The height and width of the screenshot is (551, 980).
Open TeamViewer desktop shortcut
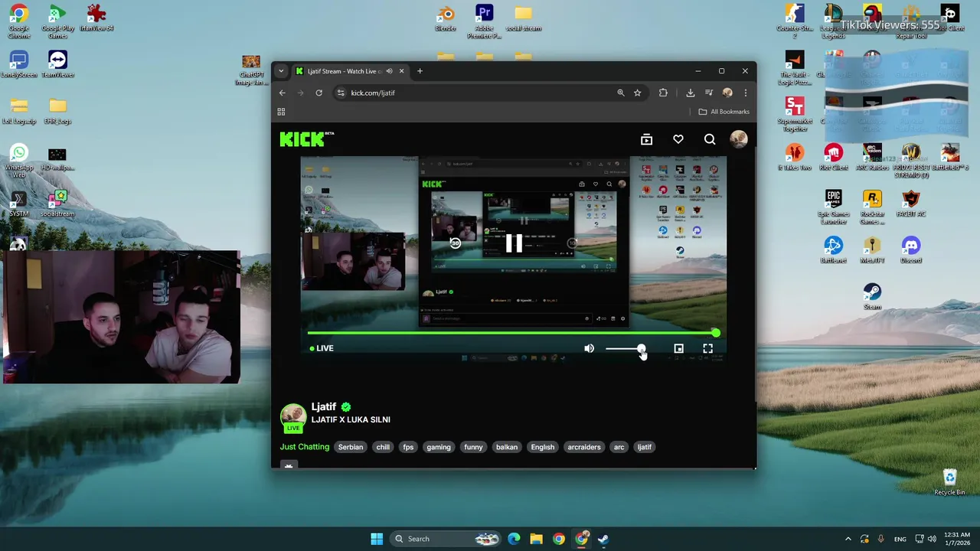(x=57, y=64)
